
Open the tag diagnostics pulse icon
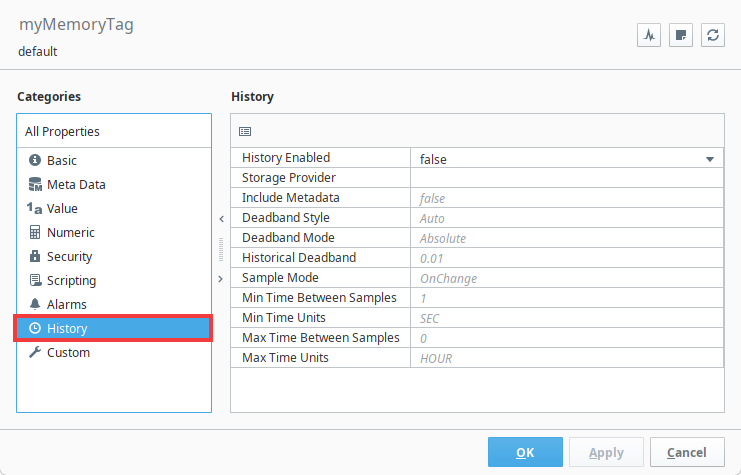(x=649, y=35)
